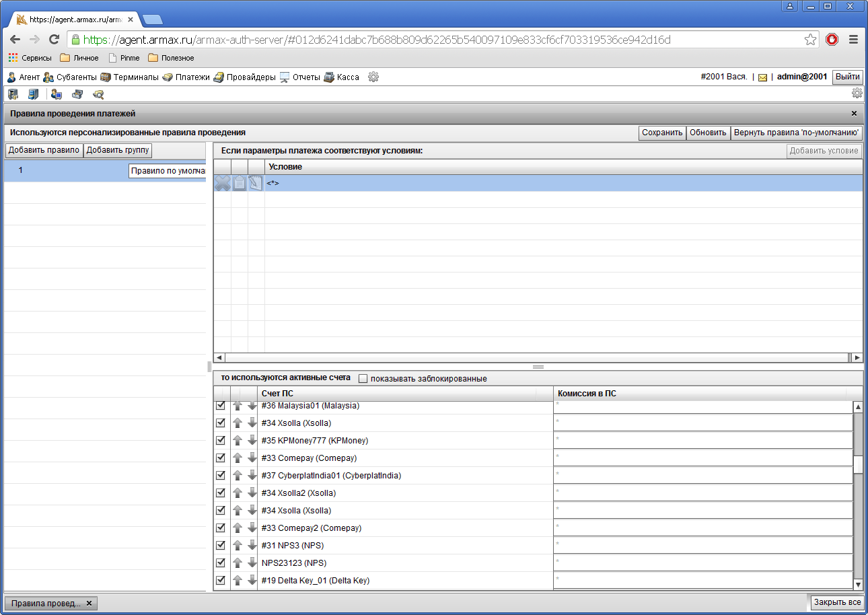This screenshot has width=868, height=615.
Task: Move #33 Comepay (Comepay) account down
Action: 252,458
